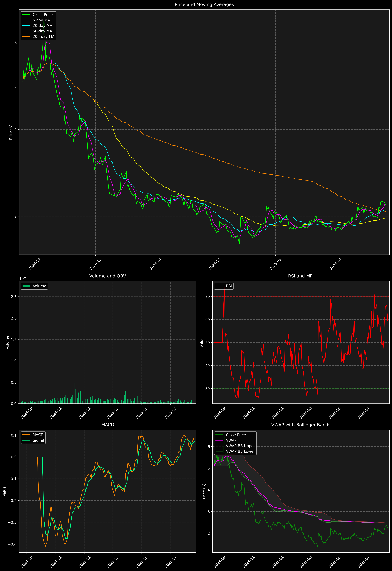The image size is (392, 571).
Task: Click the Price ($) axis label on top chart
Action: pyautogui.click(x=11, y=132)
